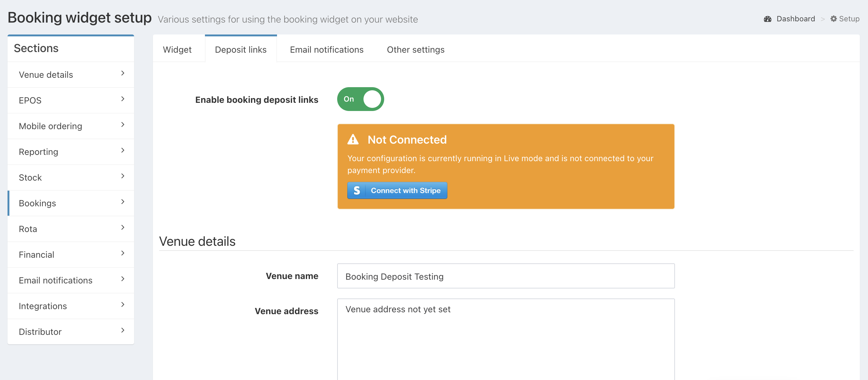Switch to the Widget tab

pos(177,50)
